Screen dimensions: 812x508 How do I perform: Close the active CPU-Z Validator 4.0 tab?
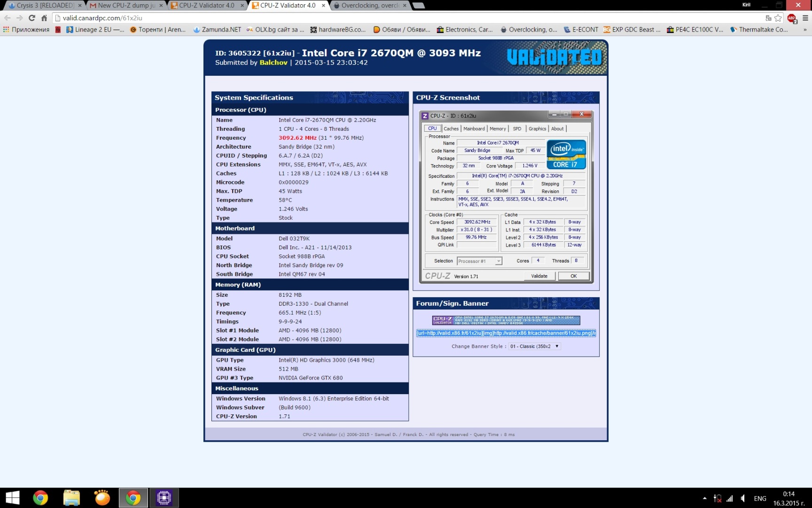[323, 5]
